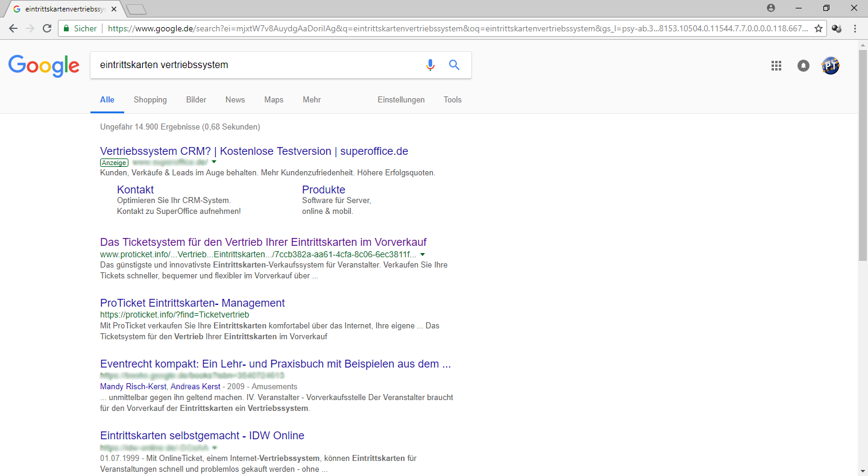The height and width of the screenshot is (476, 868).
Task: Open ProTicket Eintrittskarten- Management result
Action: [192, 303]
